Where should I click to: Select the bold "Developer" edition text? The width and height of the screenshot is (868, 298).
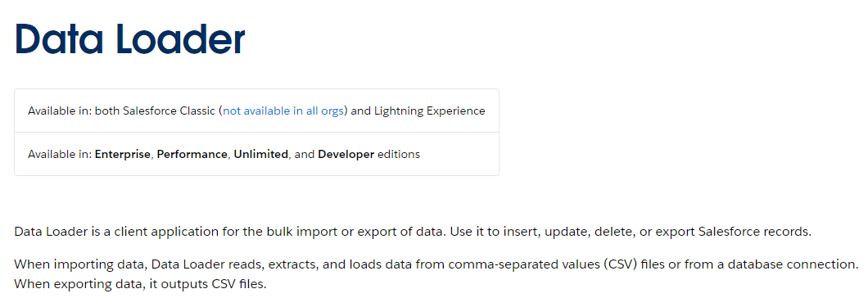point(346,155)
